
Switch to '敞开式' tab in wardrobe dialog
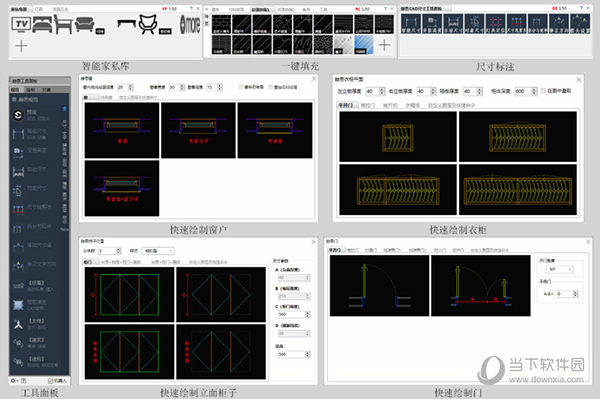[x=390, y=105]
